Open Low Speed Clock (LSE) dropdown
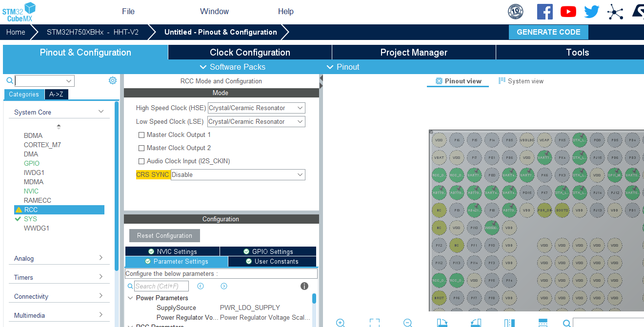The width and height of the screenshot is (644, 327). [257, 121]
